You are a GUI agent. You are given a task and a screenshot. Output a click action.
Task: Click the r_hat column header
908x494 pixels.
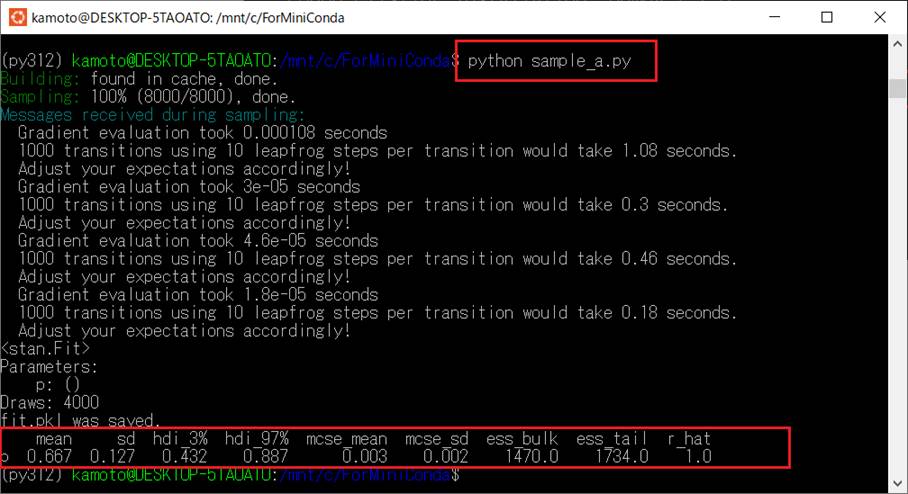[689, 439]
